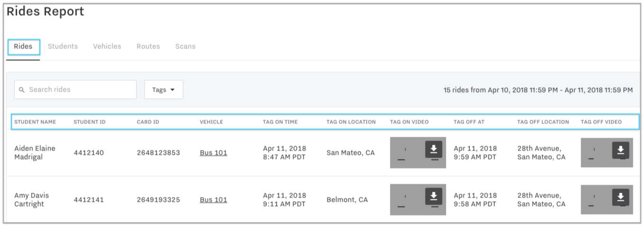Play Aiden Madrigal's tag on video thumbnail
The height and width of the screenshot is (226, 644).
(406, 153)
